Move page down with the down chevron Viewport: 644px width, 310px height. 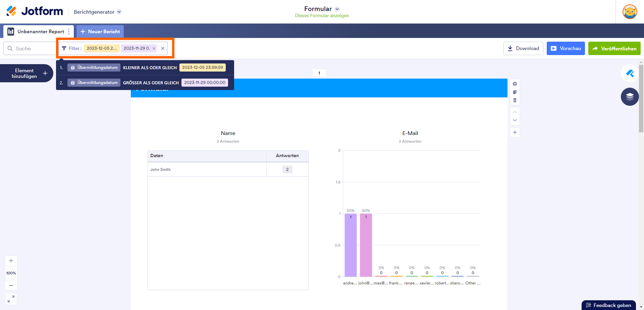coord(515,120)
